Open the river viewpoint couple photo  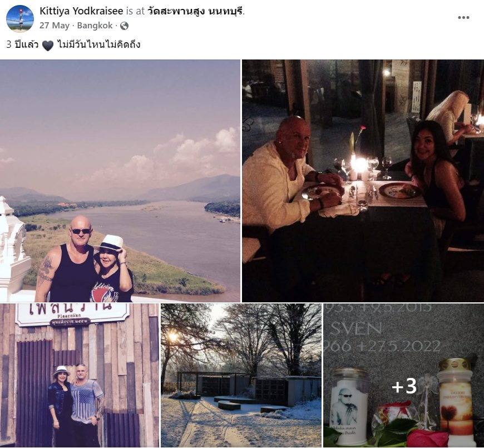(120, 181)
